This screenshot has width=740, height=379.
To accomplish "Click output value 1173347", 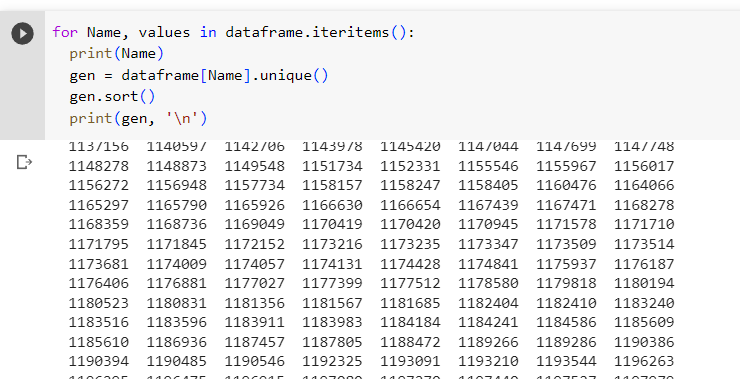I will [488, 244].
